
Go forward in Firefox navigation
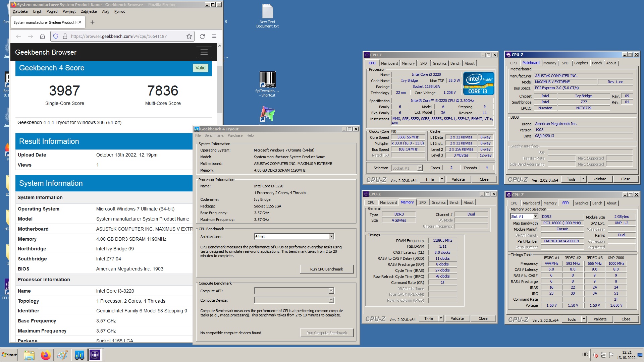pos(31,36)
